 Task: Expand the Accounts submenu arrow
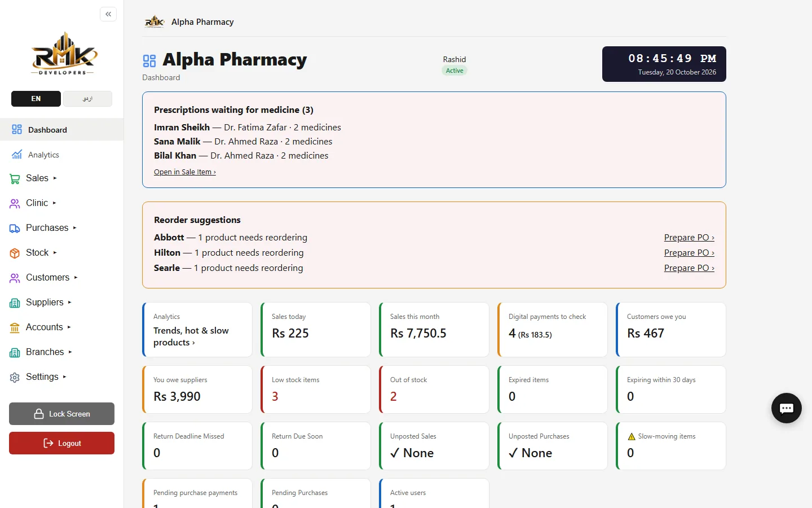(x=69, y=327)
